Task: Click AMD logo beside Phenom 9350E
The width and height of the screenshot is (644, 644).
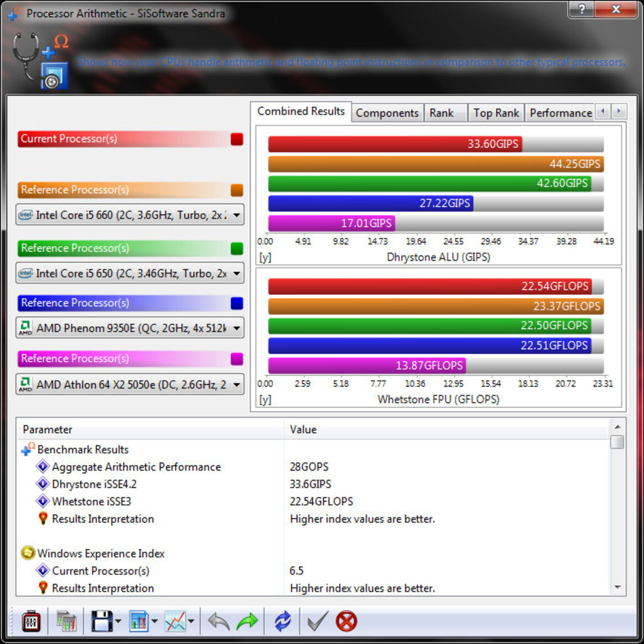Action: 25,328
